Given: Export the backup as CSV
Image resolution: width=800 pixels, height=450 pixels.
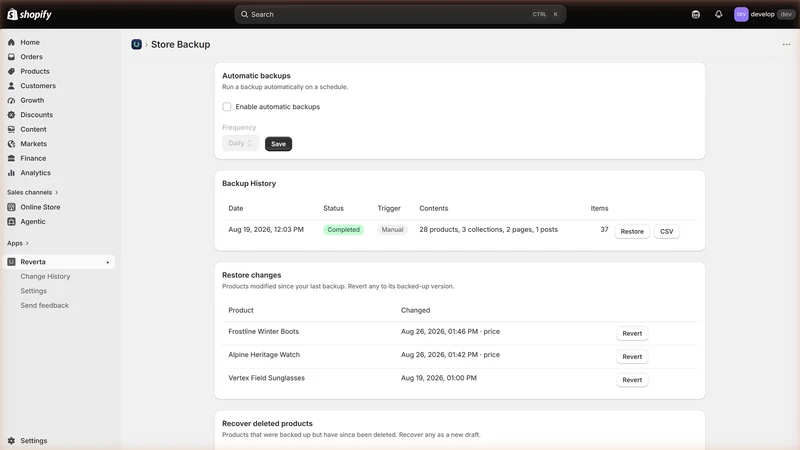Looking at the screenshot, I should [x=666, y=232].
